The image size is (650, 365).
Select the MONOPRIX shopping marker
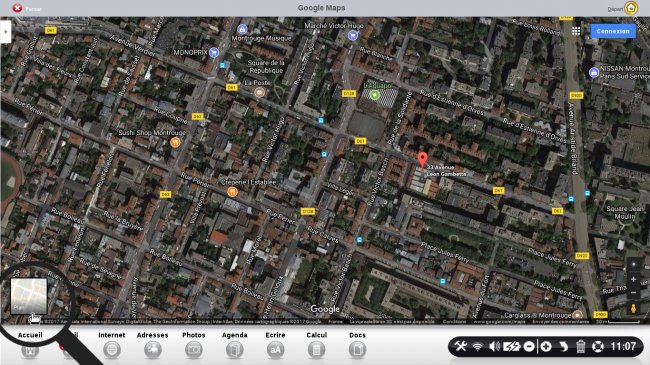point(214,52)
